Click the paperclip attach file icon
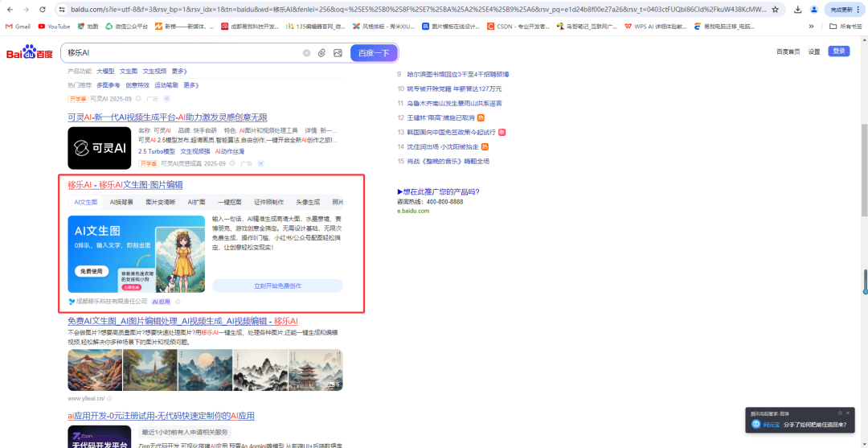 [321, 52]
